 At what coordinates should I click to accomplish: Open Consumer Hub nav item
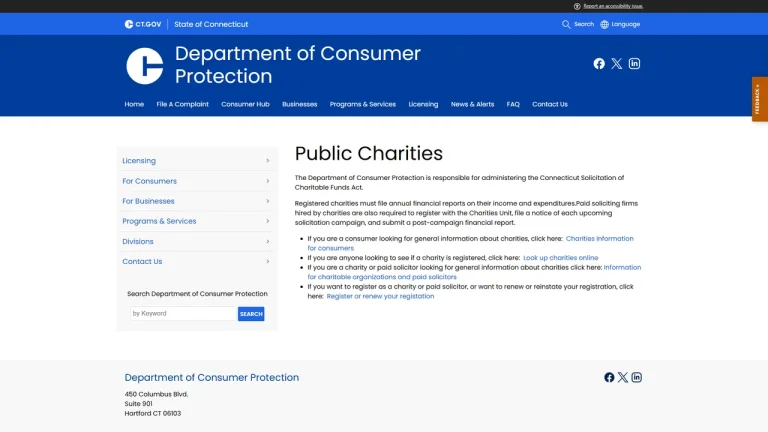245,104
